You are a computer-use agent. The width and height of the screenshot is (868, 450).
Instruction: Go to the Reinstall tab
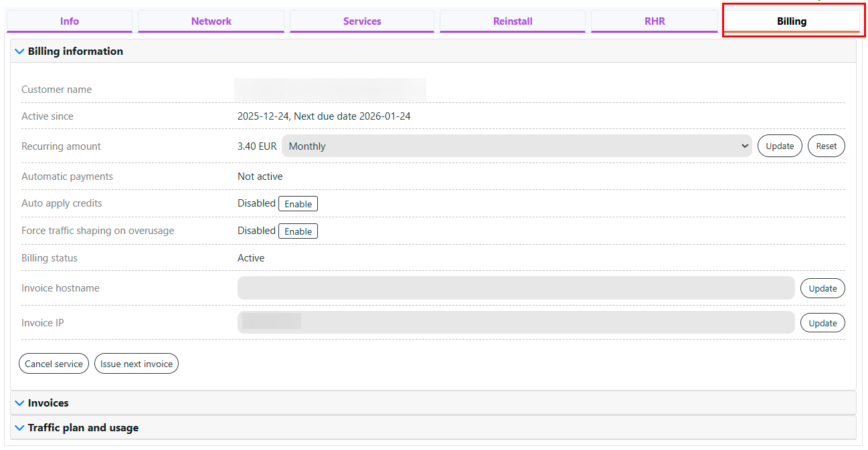click(513, 21)
